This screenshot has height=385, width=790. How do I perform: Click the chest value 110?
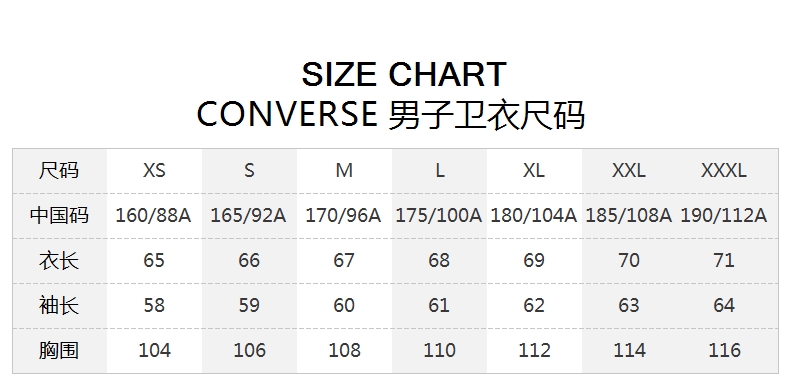439,350
